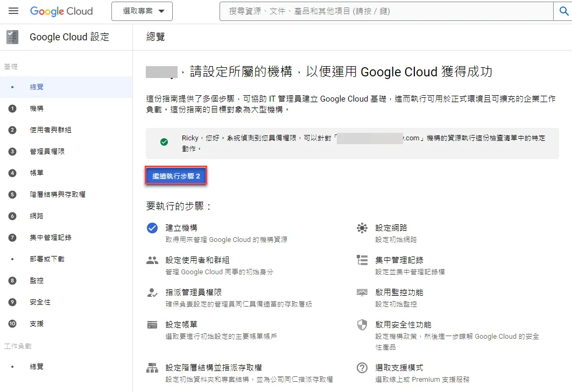Click the 設定使用者和群組 step title

(197, 260)
